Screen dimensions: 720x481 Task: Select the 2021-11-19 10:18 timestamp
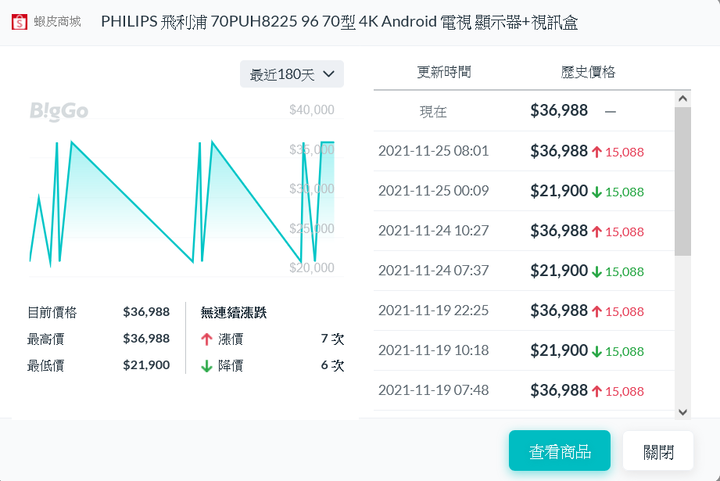click(433, 351)
